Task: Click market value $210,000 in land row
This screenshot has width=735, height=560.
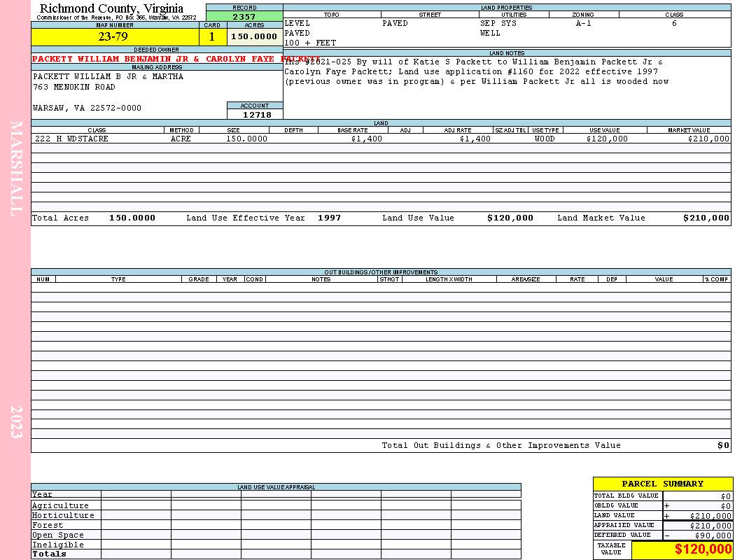Action: pyautogui.click(x=708, y=139)
